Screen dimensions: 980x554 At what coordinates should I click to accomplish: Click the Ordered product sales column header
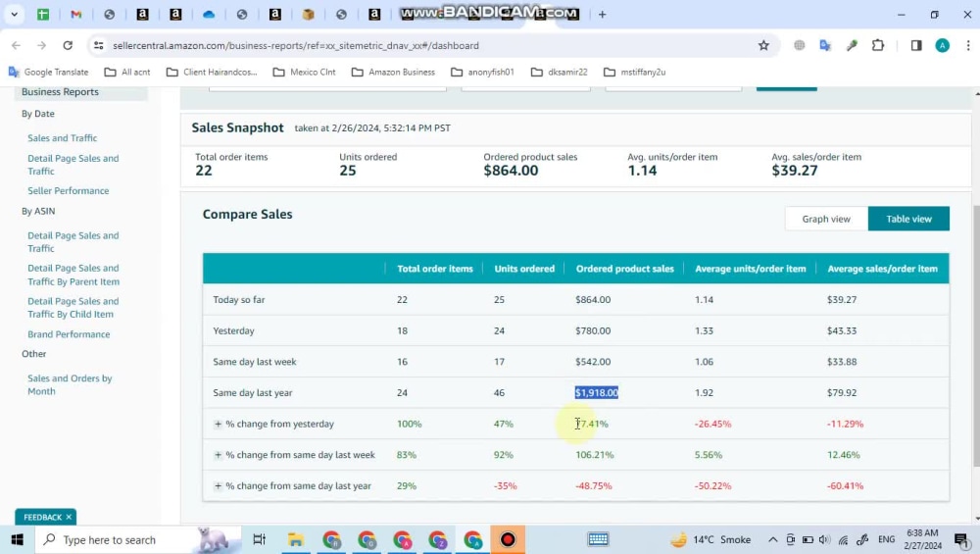(x=625, y=269)
